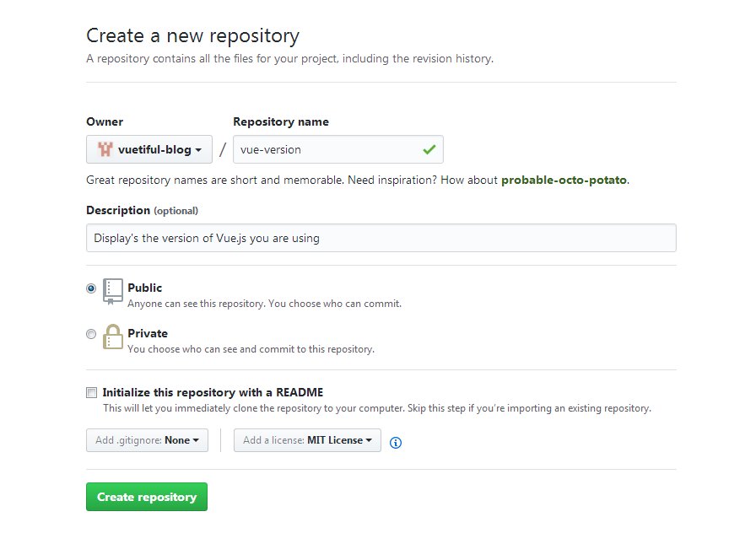The height and width of the screenshot is (544, 756).
Task: Click the Owner label
Action: coord(105,121)
